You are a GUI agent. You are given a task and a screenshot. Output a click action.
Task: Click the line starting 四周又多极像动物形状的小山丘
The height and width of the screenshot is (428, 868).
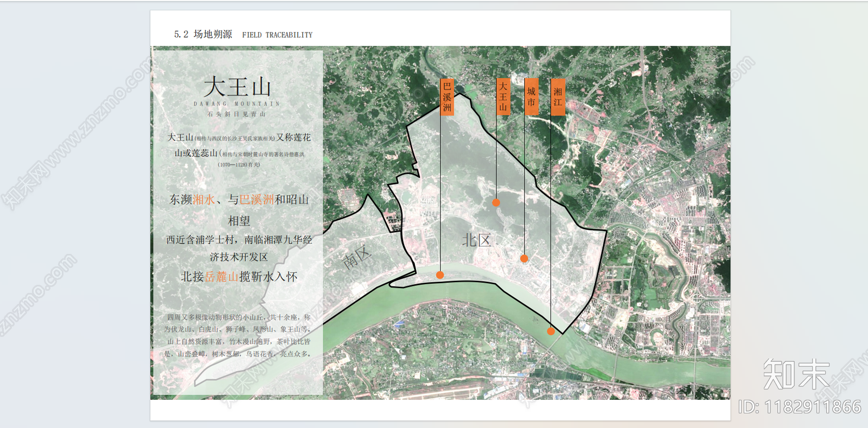(x=239, y=317)
